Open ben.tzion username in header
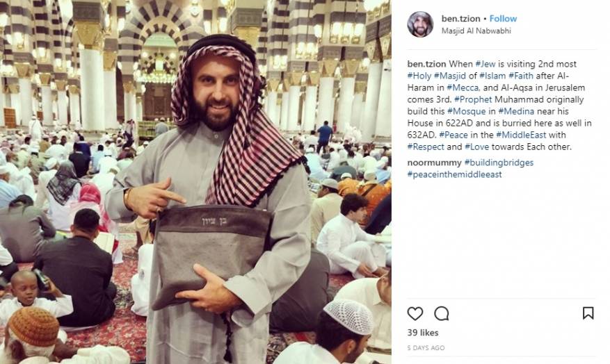This screenshot has width=610, height=364. (x=460, y=19)
